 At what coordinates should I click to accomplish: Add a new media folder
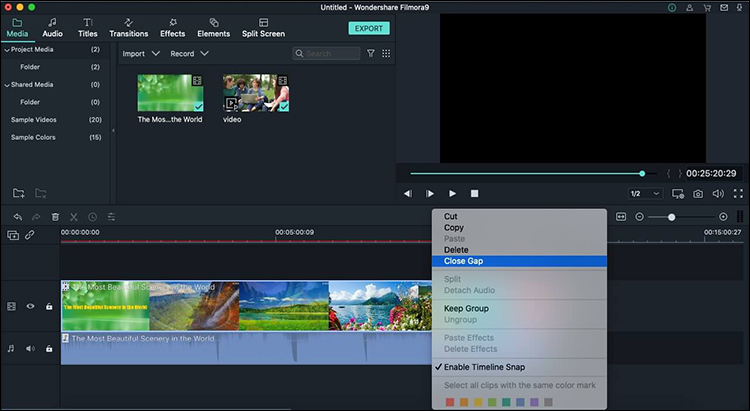19,193
